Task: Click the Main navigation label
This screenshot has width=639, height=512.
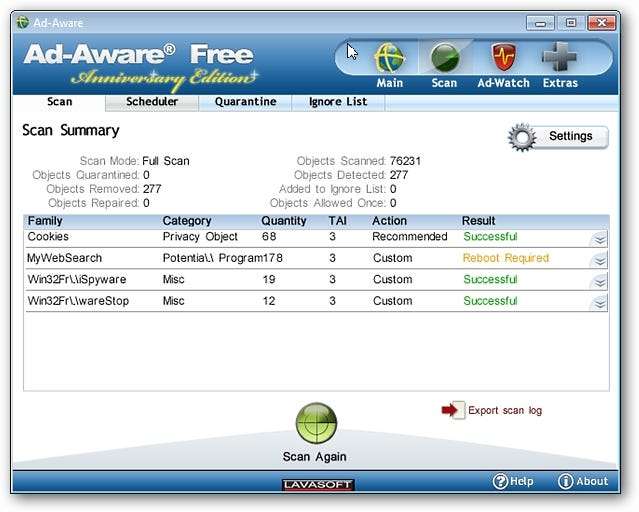Action: (390, 83)
